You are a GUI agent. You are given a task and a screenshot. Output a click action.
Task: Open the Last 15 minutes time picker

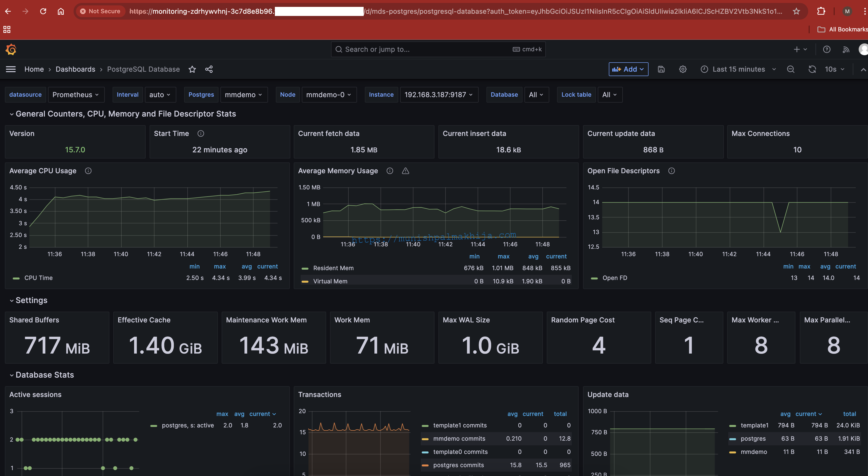pyautogui.click(x=739, y=69)
